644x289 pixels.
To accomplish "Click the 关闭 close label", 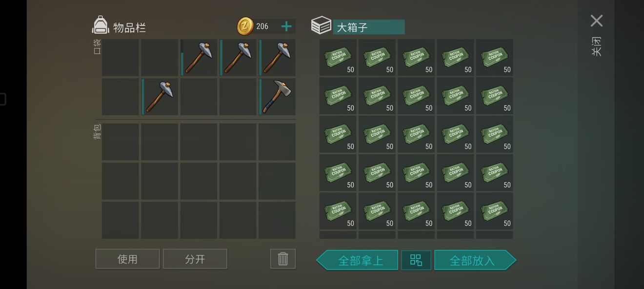I will click(x=596, y=46).
